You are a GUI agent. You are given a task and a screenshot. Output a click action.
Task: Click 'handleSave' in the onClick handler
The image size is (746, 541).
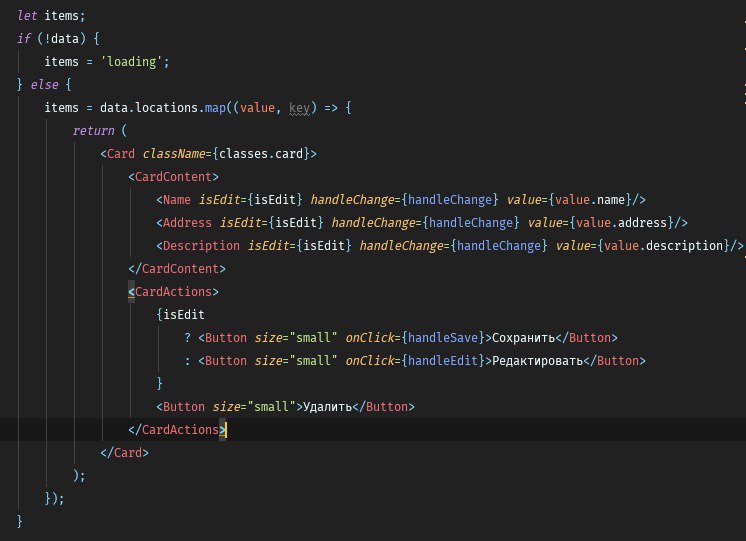(x=442, y=338)
